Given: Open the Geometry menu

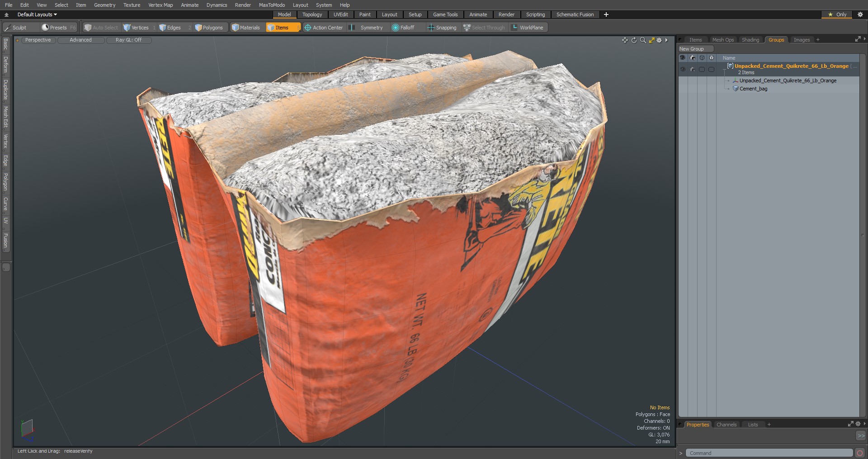Looking at the screenshot, I should (104, 5).
